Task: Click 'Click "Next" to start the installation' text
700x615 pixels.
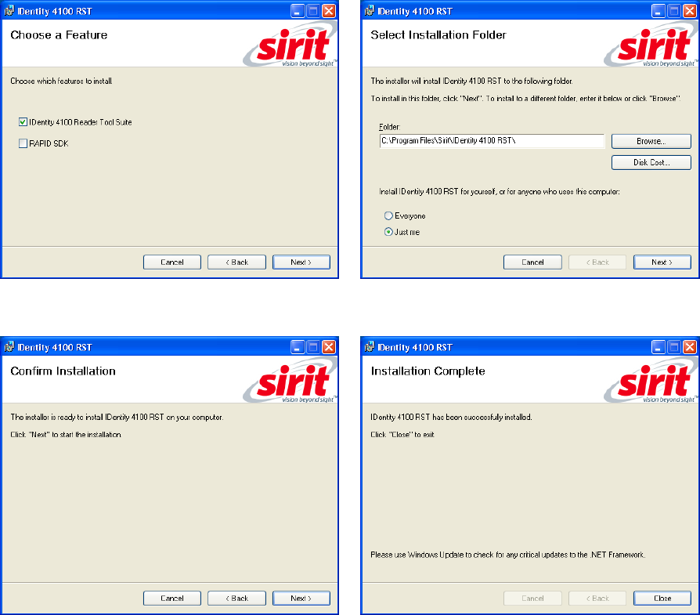Action: 66,435
